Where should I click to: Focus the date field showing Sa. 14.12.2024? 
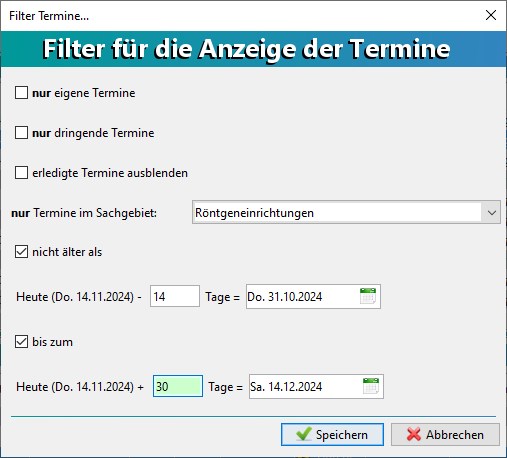(316, 386)
